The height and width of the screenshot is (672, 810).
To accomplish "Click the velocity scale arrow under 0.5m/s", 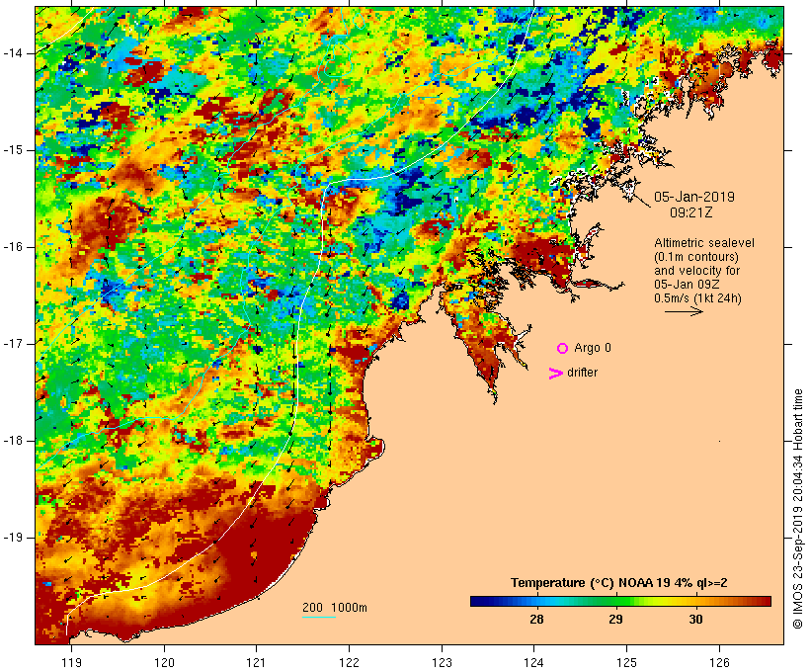I will 684,311.
